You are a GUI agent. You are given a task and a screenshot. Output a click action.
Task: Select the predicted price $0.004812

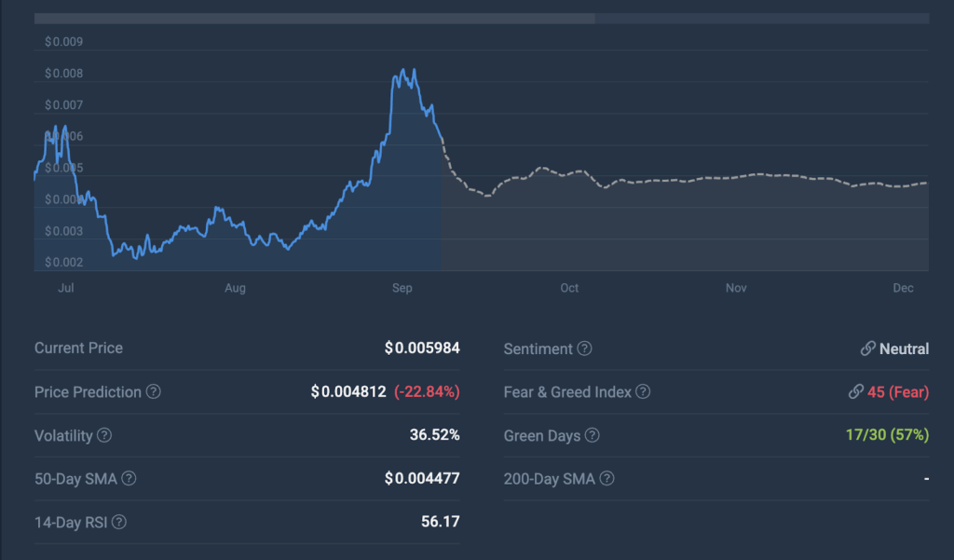click(348, 392)
